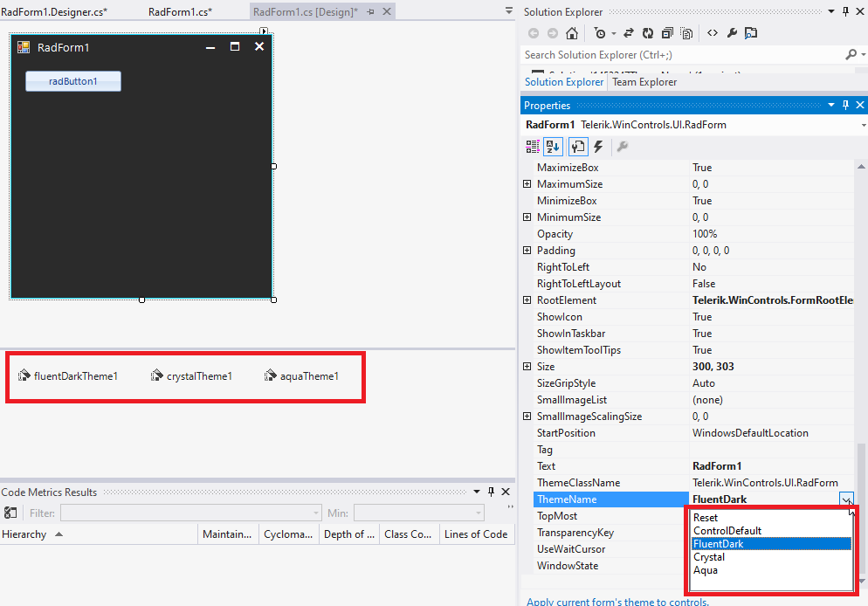This screenshot has height=606, width=868.
Task: Select crystalTheme1 component in tray
Action: coord(191,375)
